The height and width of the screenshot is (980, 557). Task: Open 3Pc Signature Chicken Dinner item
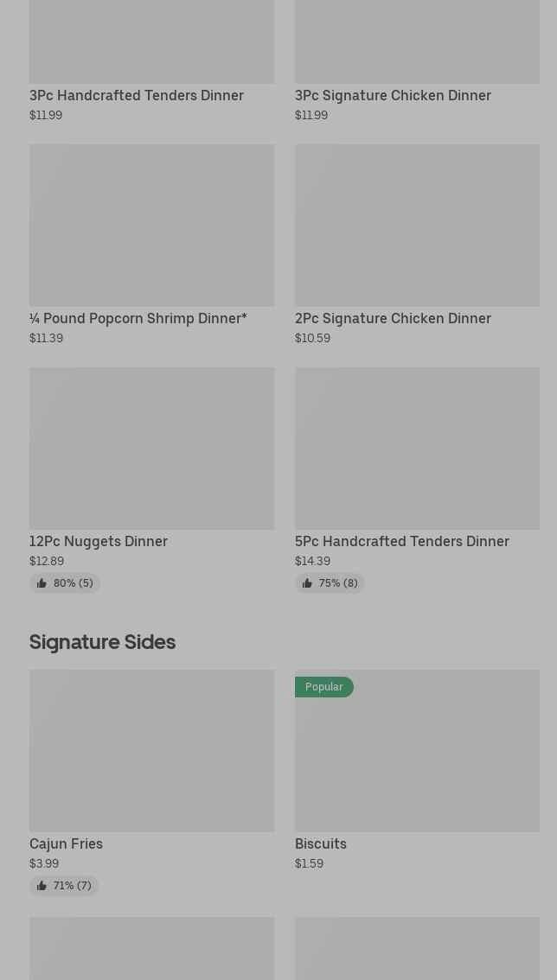(x=393, y=95)
